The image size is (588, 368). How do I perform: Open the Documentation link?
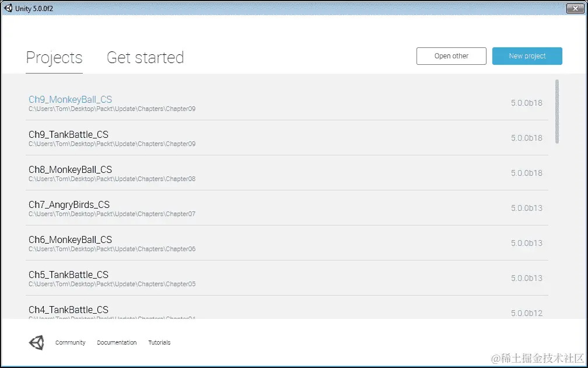117,342
